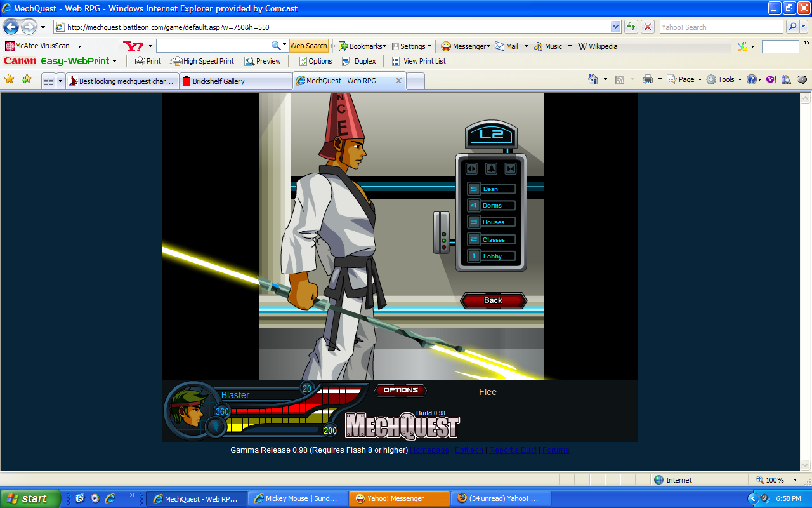812x508 pixels.
Task: Expand the Easy-WebPrint dropdown
Action: [114, 62]
